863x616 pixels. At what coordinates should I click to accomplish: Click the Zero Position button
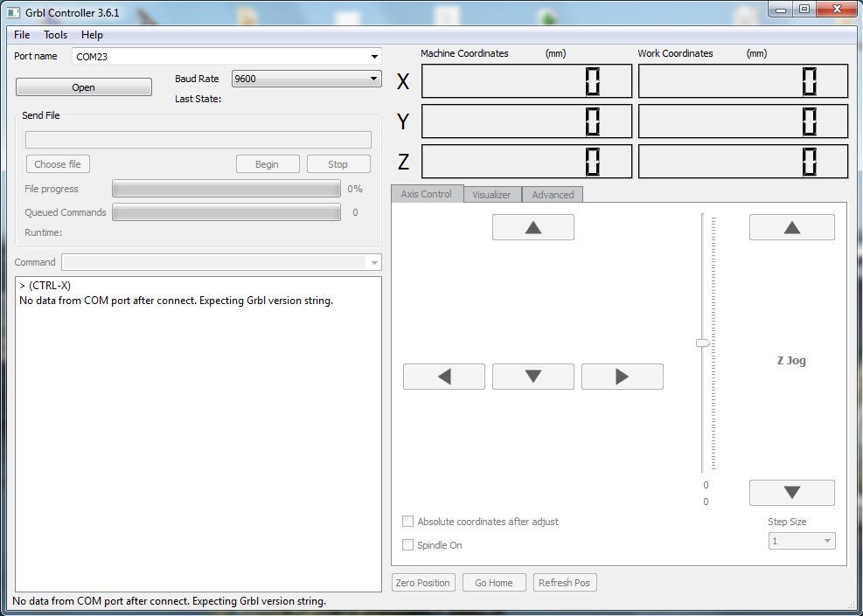coord(422,583)
